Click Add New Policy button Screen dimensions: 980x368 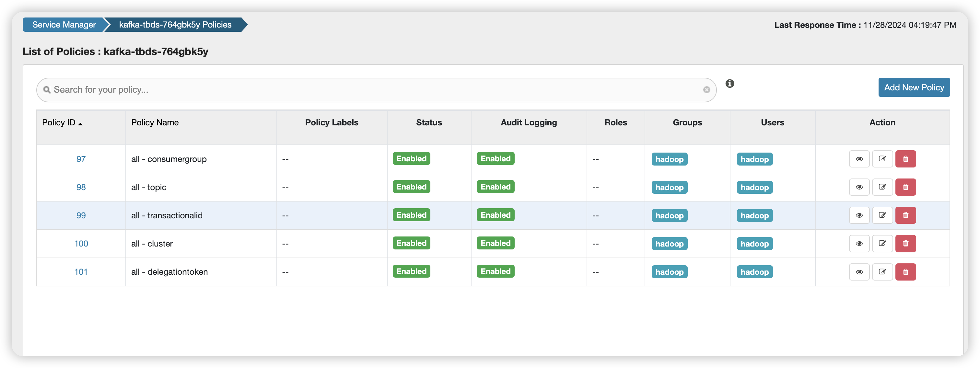[914, 87]
